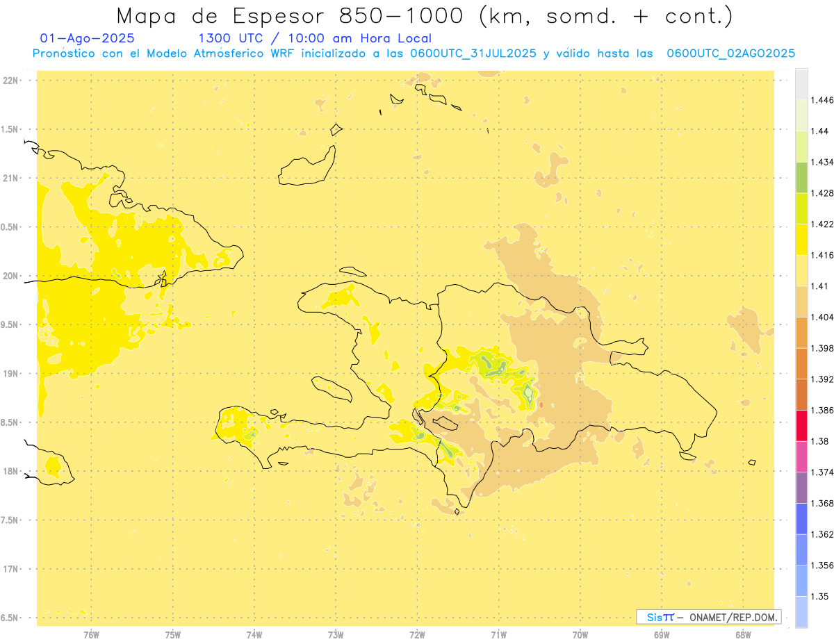
Task: Click the colorbar value "1.446"
Action: coord(822,100)
